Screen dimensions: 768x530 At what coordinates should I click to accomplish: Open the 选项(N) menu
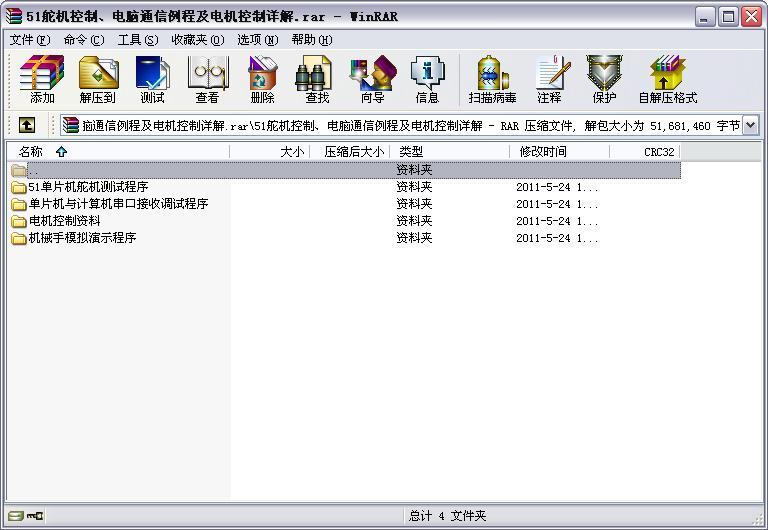pyautogui.click(x=258, y=40)
